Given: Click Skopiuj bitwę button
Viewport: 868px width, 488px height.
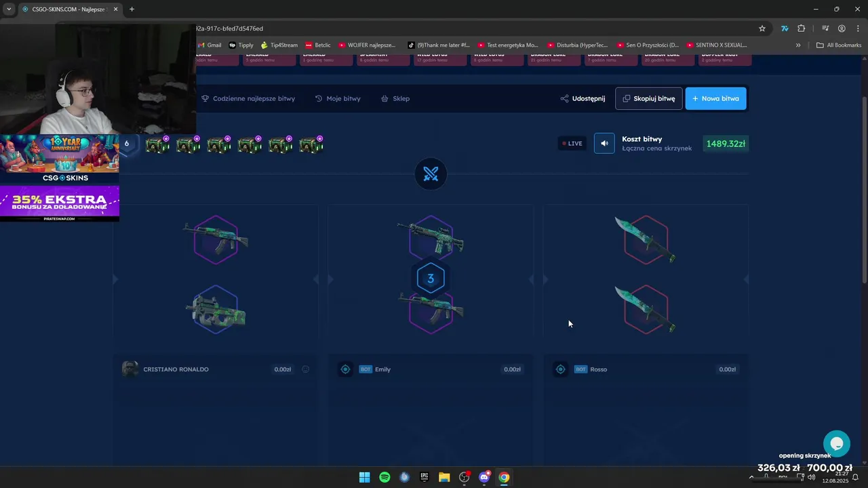Looking at the screenshot, I should tap(648, 98).
